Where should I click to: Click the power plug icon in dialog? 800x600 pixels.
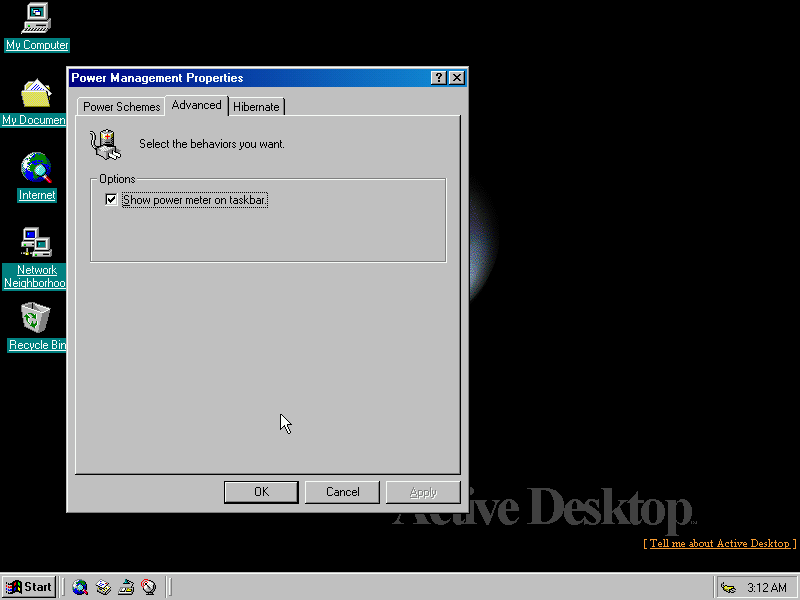click(x=105, y=145)
